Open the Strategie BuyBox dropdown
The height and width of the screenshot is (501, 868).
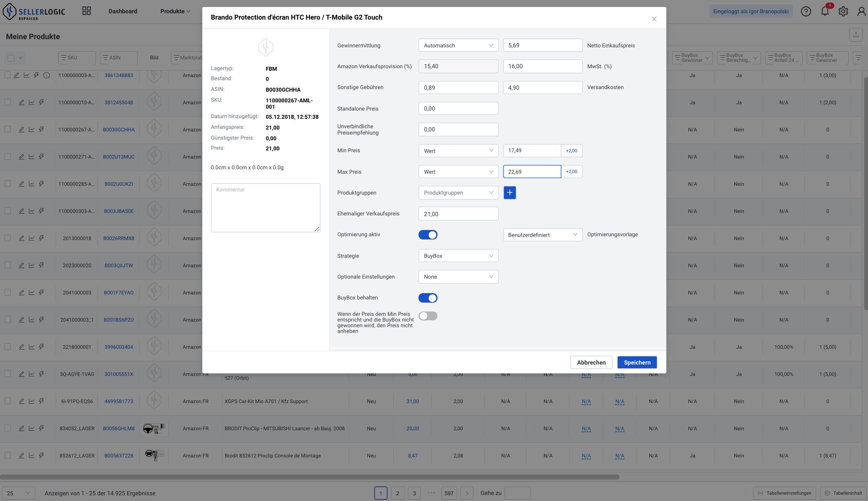(458, 256)
